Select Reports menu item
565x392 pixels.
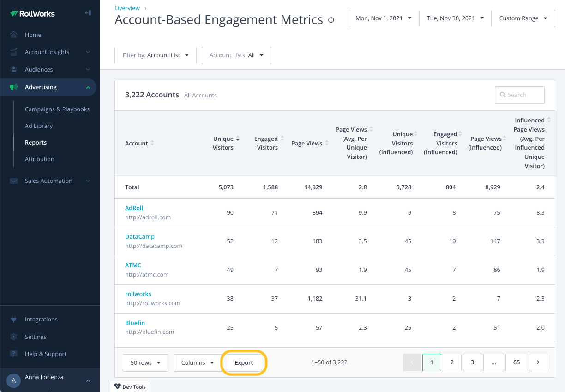(36, 143)
